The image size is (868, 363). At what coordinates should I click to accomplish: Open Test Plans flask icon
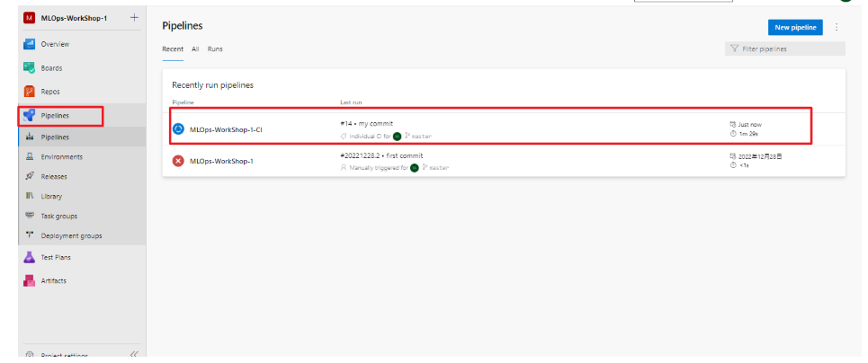click(x=30, y=257)
